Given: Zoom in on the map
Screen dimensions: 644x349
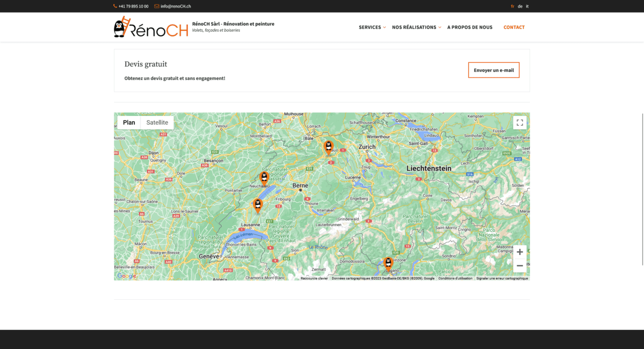Looking at the screenshot, I should [x=520, y=252].
